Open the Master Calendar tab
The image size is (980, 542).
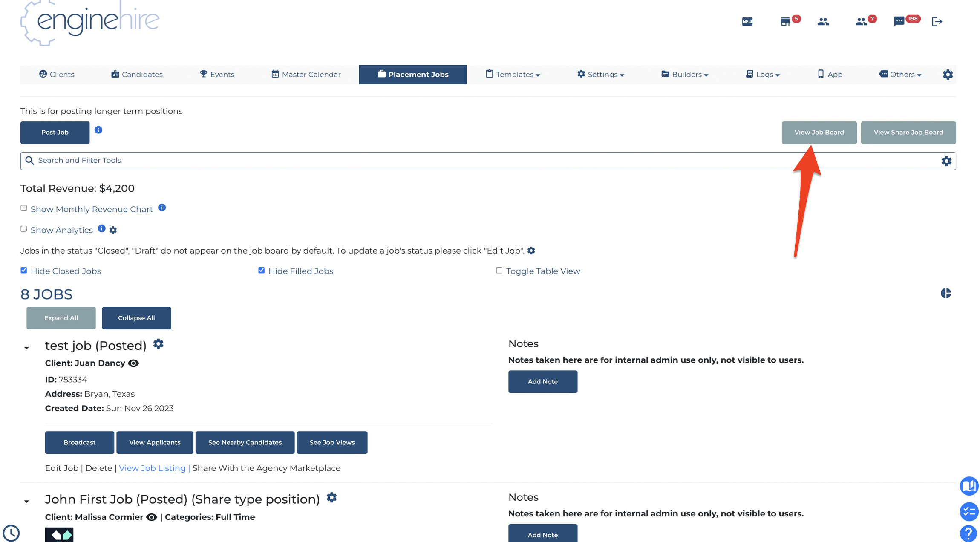pyautogui.click(x=306, y=75)
